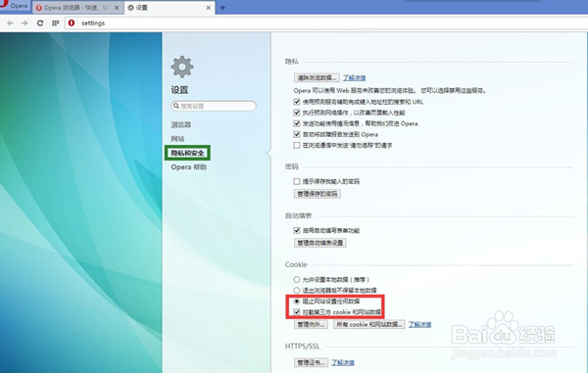The image size is (588, 373).
Task: Toggle prediction service for address bar search checkbox
Action: tap(297, 102)
